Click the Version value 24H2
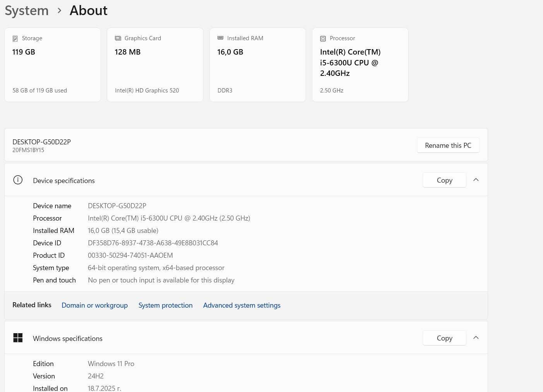Image resolution: width=543 pixels, height=392 pixels. click(x=96, y=376)
